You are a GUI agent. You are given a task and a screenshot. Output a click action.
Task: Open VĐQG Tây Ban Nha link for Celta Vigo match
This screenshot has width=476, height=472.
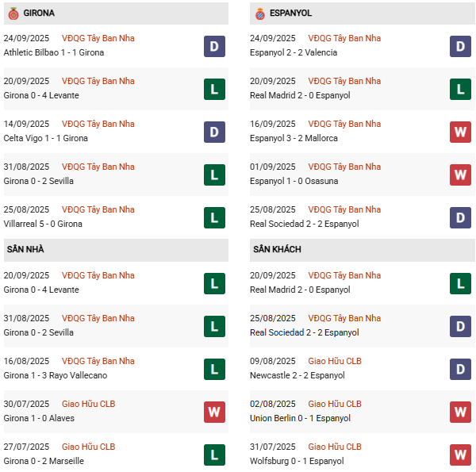(x=98, y=124)
